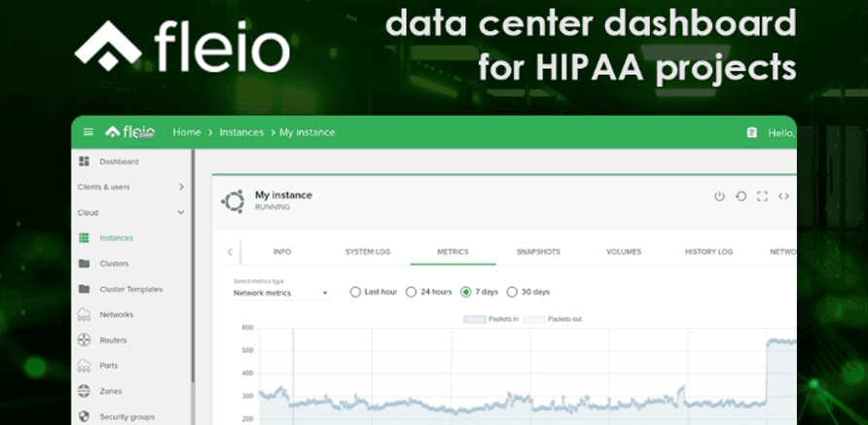Select the 30 days radio button
The image size is (868, 425).
tap(512, 292)
